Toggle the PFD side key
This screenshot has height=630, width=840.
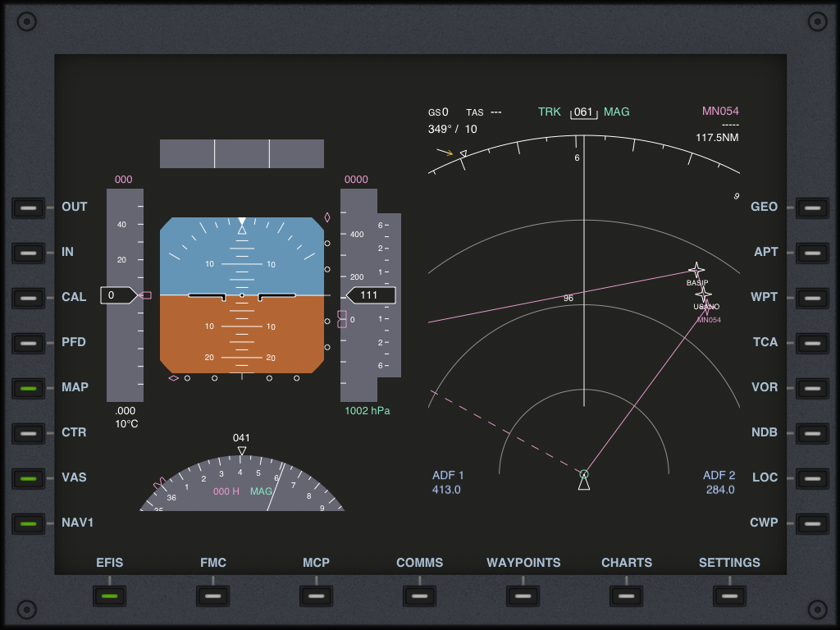click(x=29, y=343)
